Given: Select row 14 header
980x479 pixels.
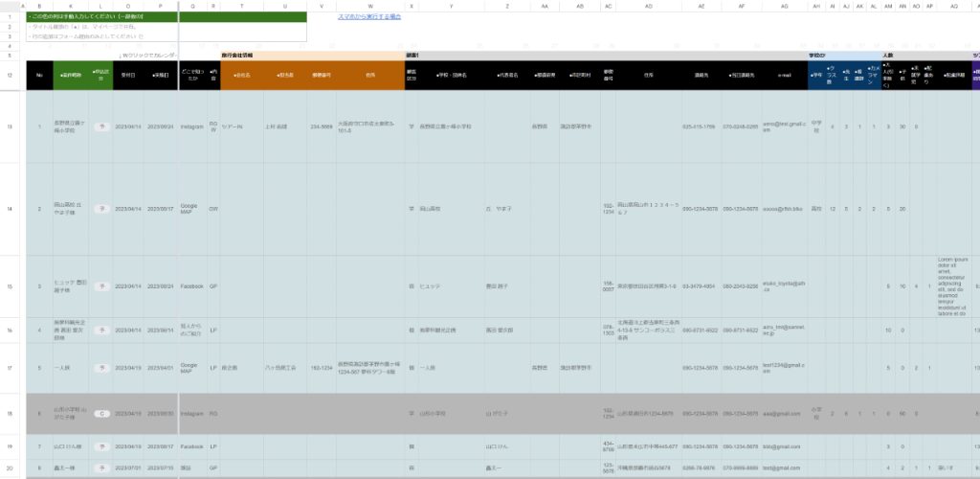Looking at the screenshot, I should pos(9,208).
